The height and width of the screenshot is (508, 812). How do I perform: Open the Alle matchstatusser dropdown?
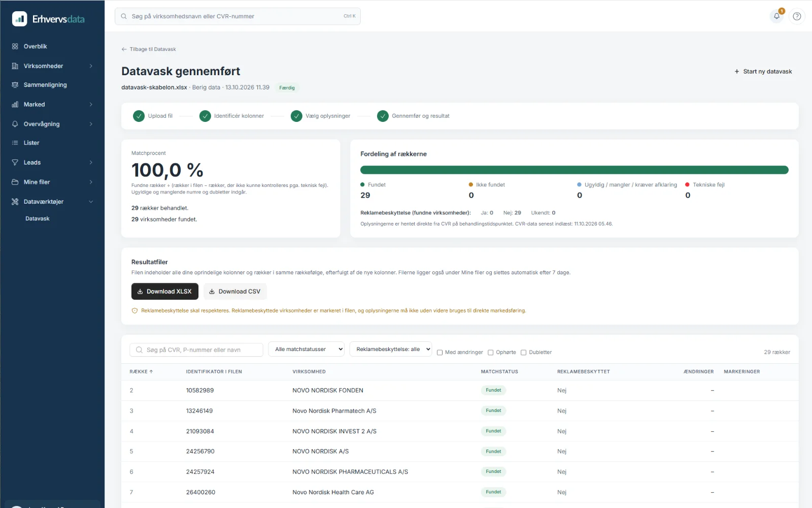307,349
